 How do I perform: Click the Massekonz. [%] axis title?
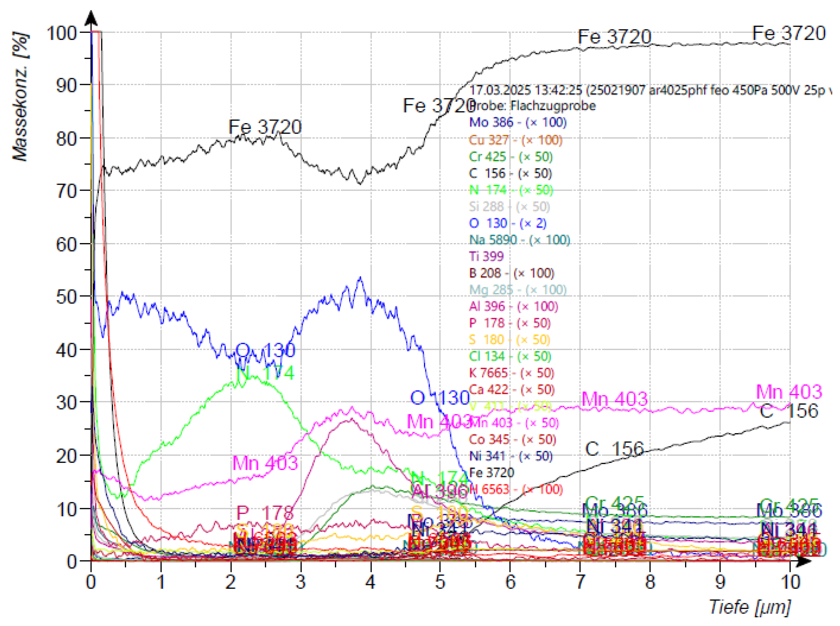point(20,97)
